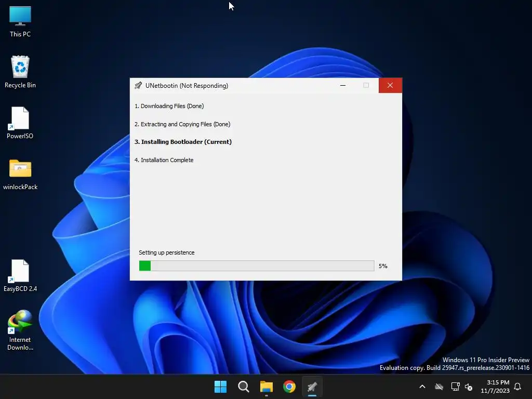The width and height of the screenshot is (532, 399).
Task: Open the Recycle Bin icon
Action: coord(20,72)
